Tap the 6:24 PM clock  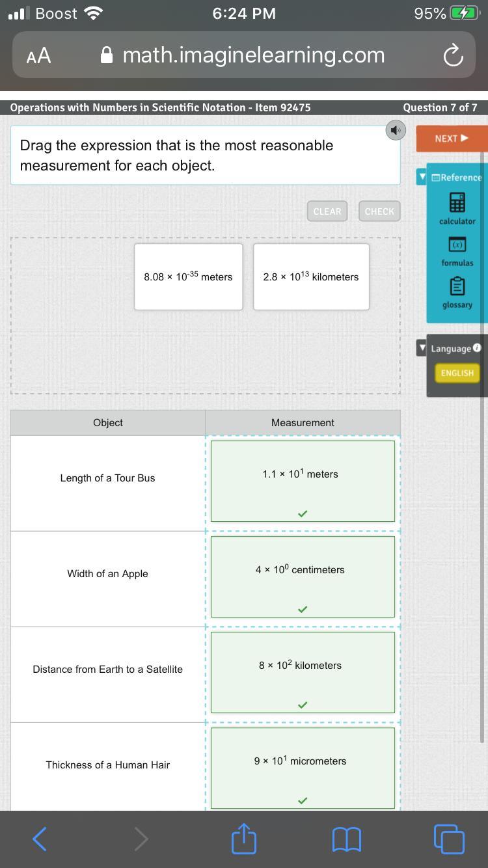pos(244,14)
